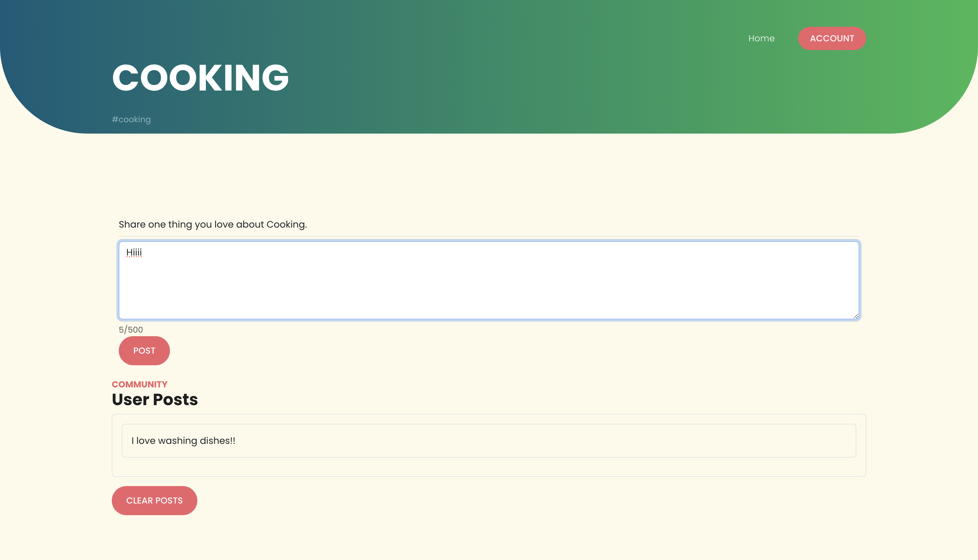Open the Home navigation link
This screenshot has width=978, height=560.
coord(761,38)
